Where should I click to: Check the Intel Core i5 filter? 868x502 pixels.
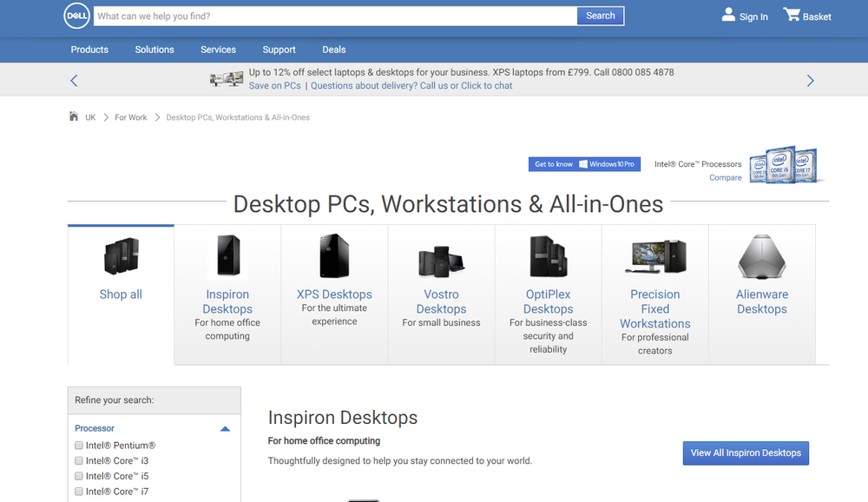79,477
